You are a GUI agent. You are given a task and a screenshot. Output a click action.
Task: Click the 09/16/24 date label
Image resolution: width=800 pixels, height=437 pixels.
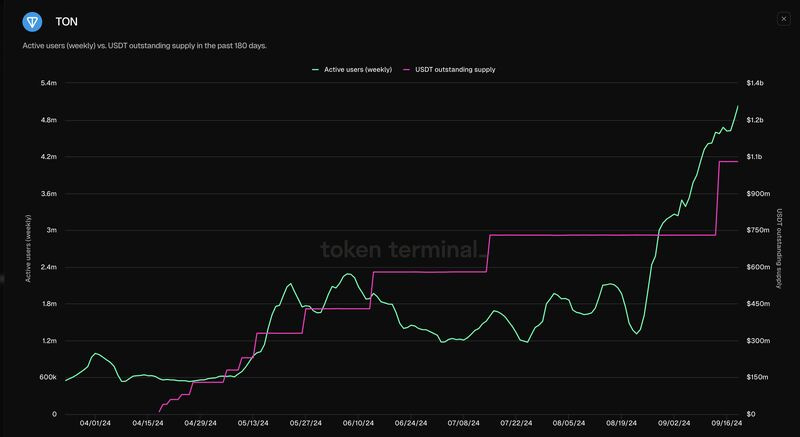[727, 424]
